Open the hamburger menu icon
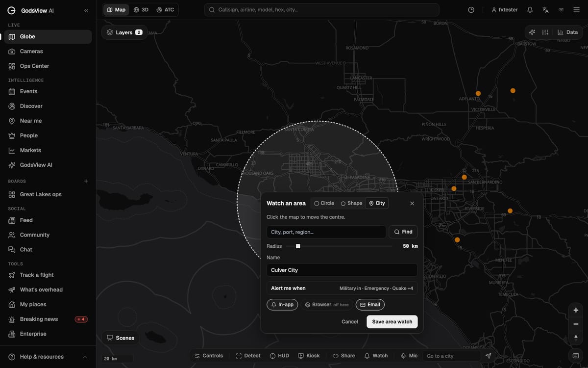The height and width of the screenshot is (368, 588). click(x=577, y=10)
